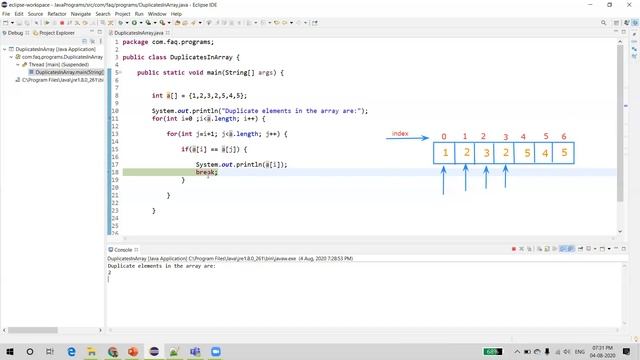Screen dimensions: 640x360
Task: Open the Source menu
Action: pos(35,14)
